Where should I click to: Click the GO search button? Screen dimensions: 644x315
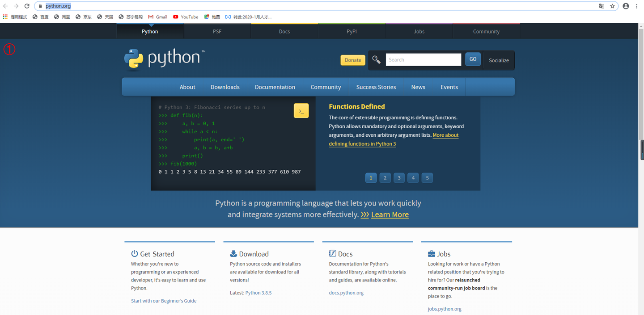tap(473, 59)
